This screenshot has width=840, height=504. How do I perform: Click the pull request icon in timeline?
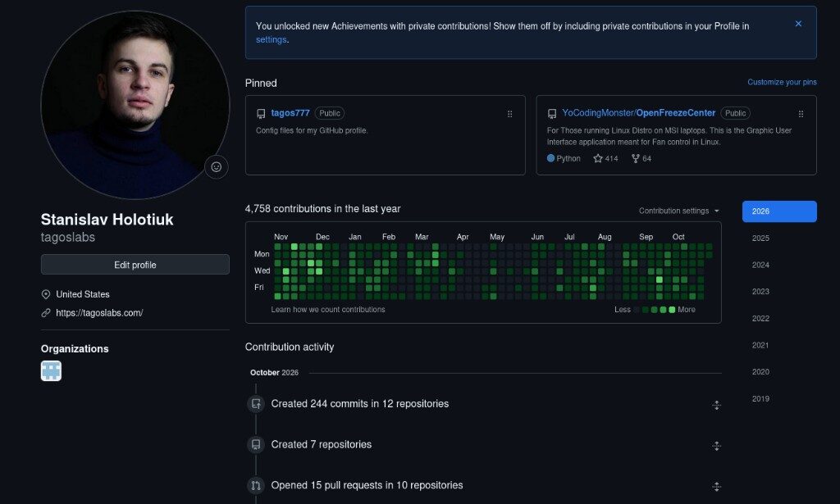(256, 485)
